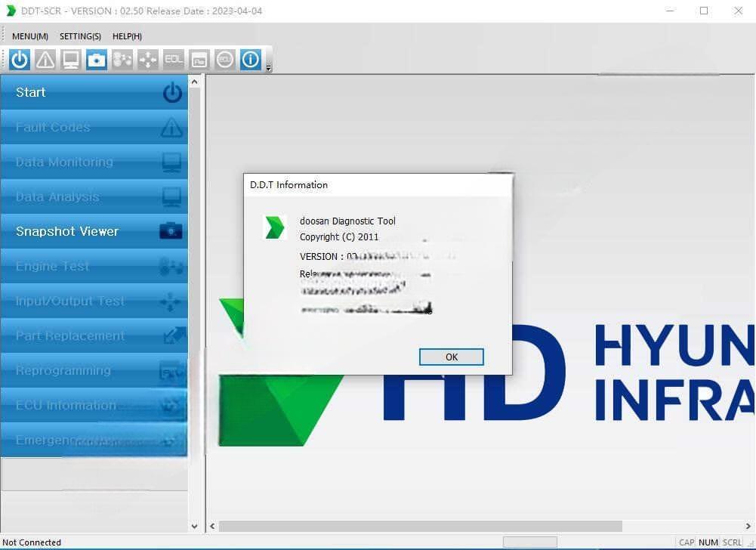Click the Reprogramming 'Re' toolbar icon
Image resolution: width=756 pixels, height=550 pixels.
(199, 60)
